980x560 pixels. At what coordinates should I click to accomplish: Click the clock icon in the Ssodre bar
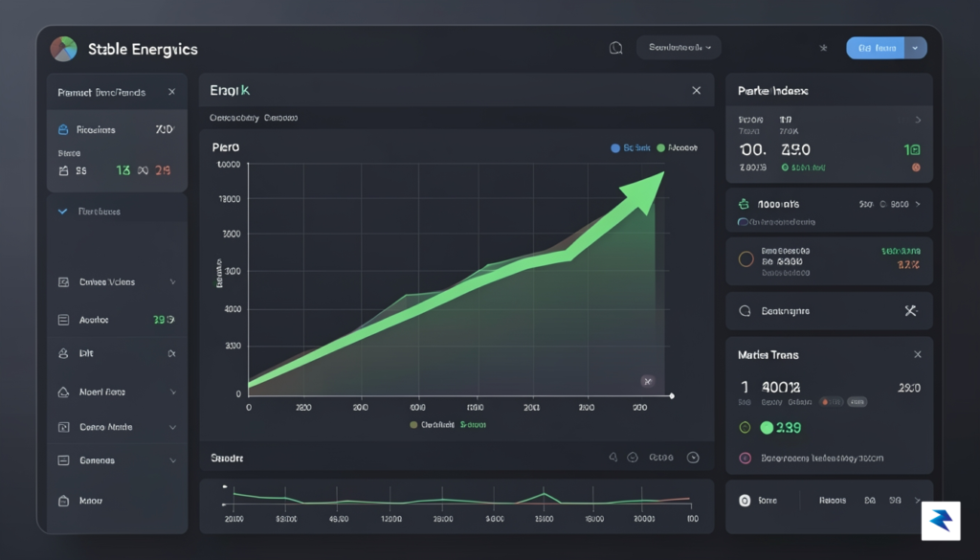[693, 458]
